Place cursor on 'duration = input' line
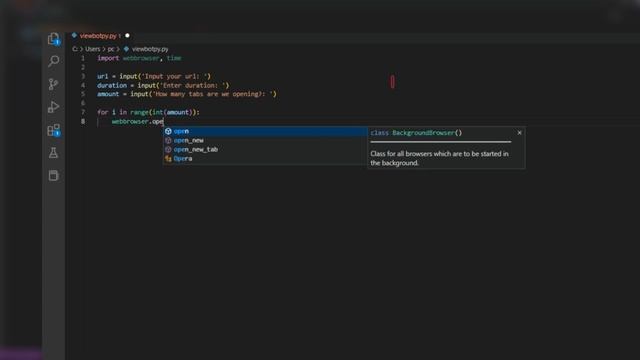The width and height of the screenshot is (640, 360). click(163, 85)
